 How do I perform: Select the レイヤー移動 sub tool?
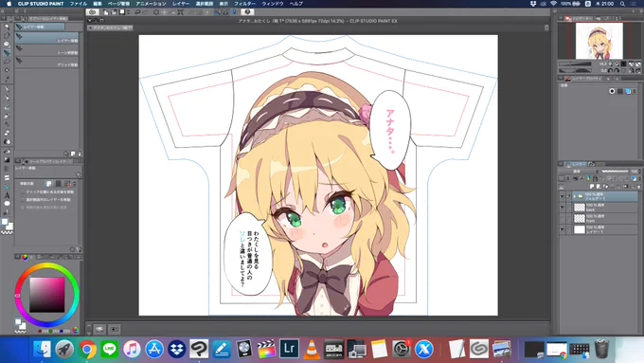[x=46, y=38]
